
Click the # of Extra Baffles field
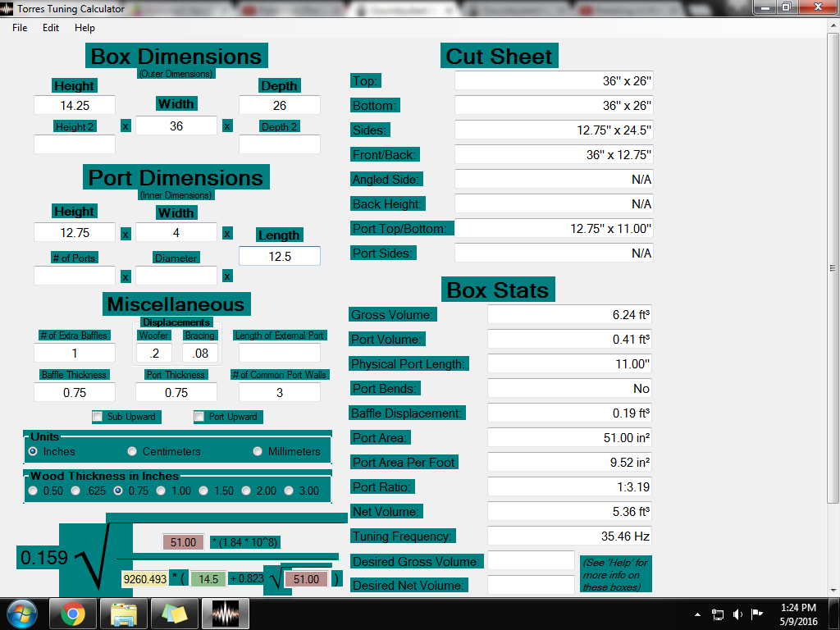[75, 353]
